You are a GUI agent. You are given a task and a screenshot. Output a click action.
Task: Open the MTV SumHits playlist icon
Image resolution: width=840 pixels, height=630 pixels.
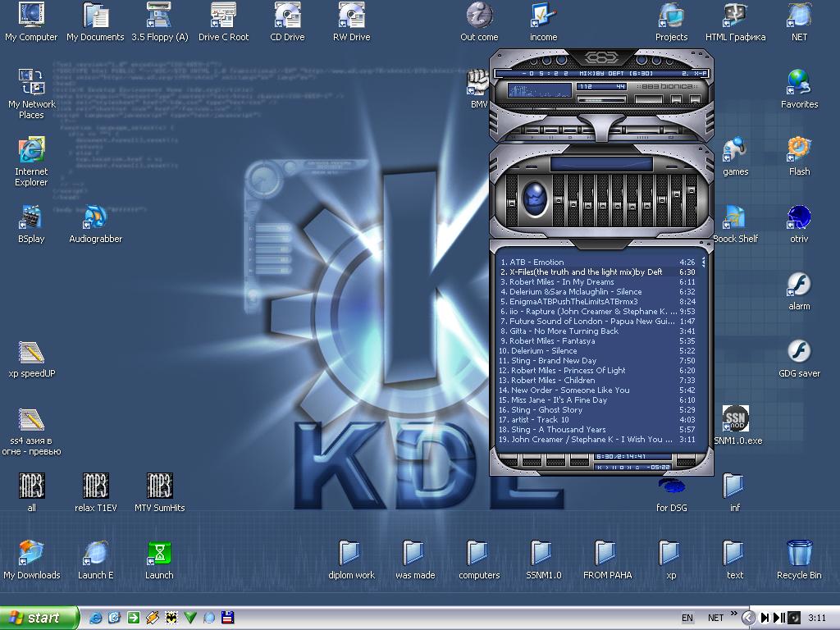(x=160, y=493)
